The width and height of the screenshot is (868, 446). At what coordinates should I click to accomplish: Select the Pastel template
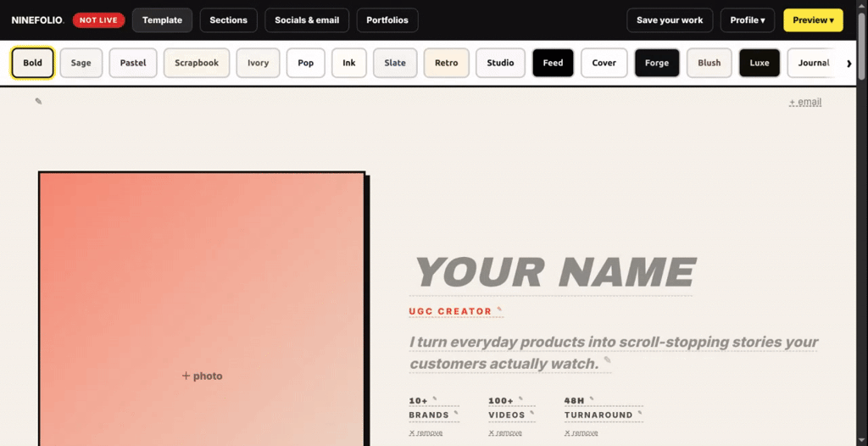pos(133,63)
